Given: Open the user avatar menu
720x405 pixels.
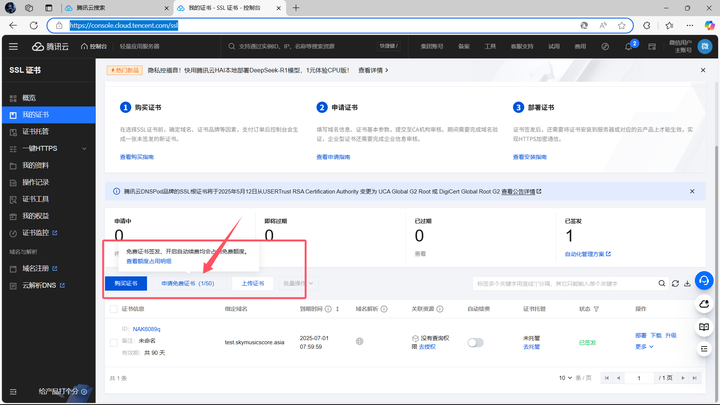Looking at the screenshot, I should 705,46.
